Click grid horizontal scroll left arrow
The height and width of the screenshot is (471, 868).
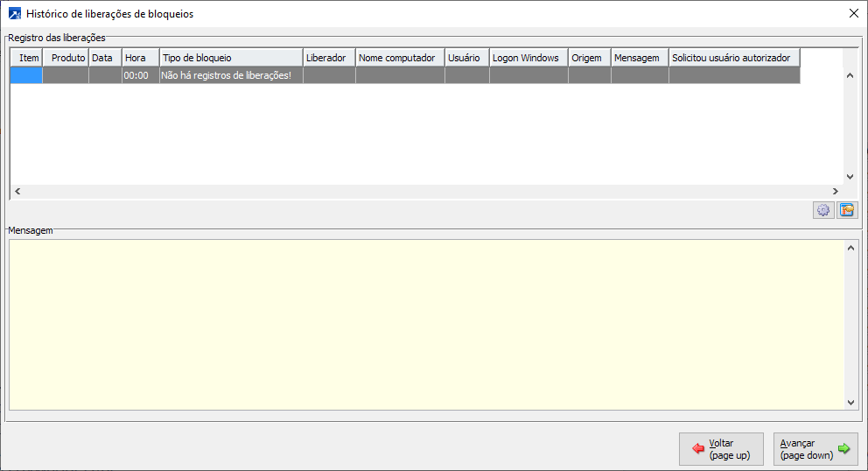pos(17,191)
